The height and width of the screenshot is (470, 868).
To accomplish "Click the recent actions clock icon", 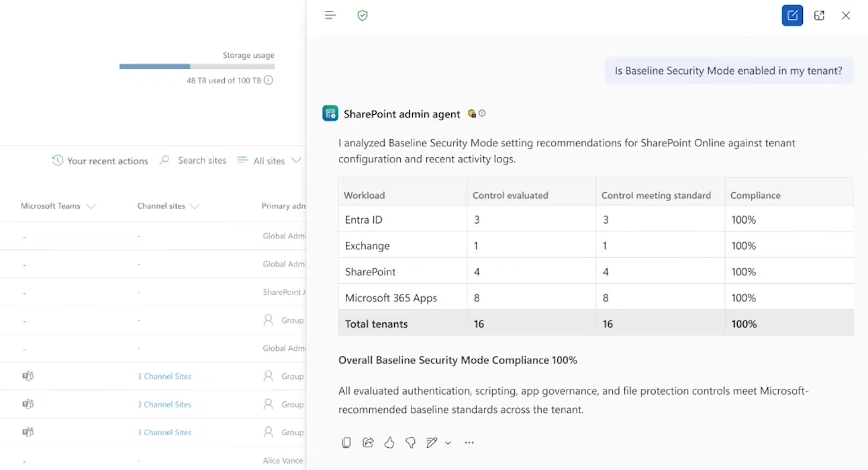I will [x=58, y=160].
